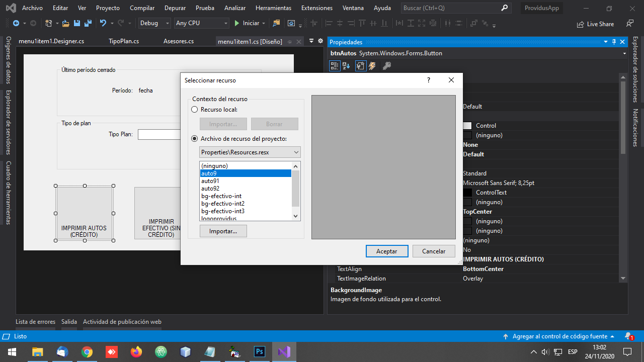Open the Proyecto menu
Viewport: 644px width, 362px height.
tap(108, 8)
